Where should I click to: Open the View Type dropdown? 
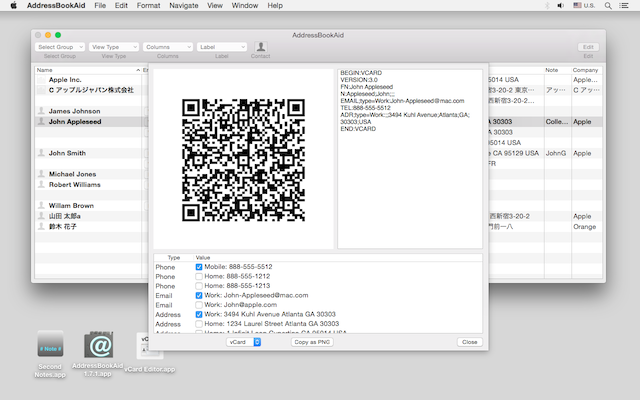tap(114, 47)
